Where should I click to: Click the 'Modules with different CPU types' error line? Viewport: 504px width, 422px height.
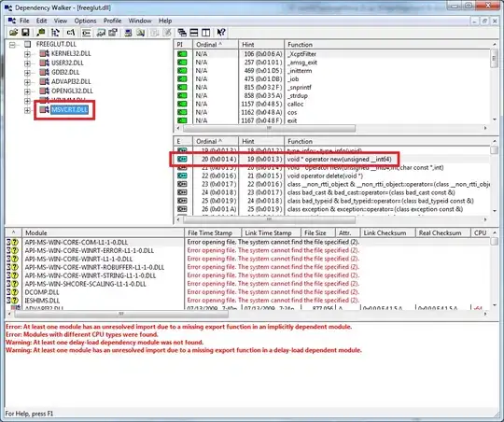click(82, 334)
